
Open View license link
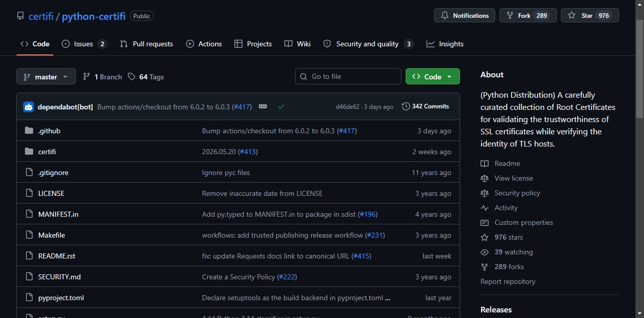click(x=507, y=178)
